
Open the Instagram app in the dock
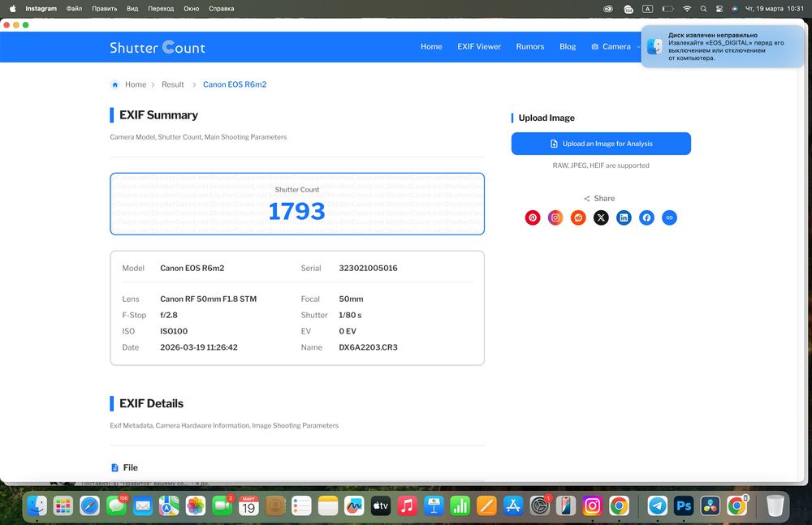tap(592, 506)
